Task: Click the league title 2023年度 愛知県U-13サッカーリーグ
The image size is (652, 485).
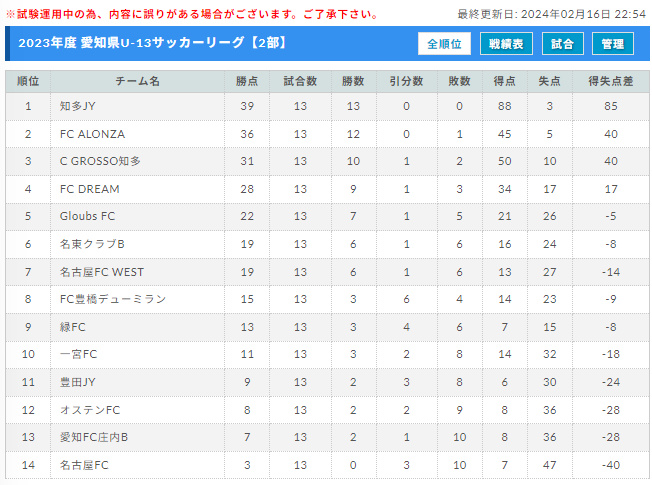Action: click(x=131, y=43)
